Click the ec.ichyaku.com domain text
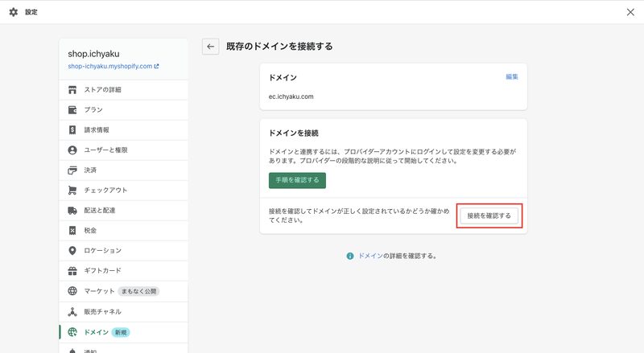Screen dimensions: 644x353 tap(291, 96)
